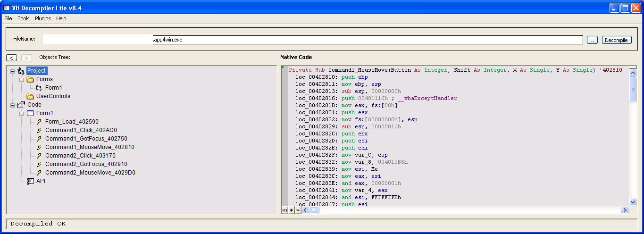Select Form1 label under Code

(45, 113)
